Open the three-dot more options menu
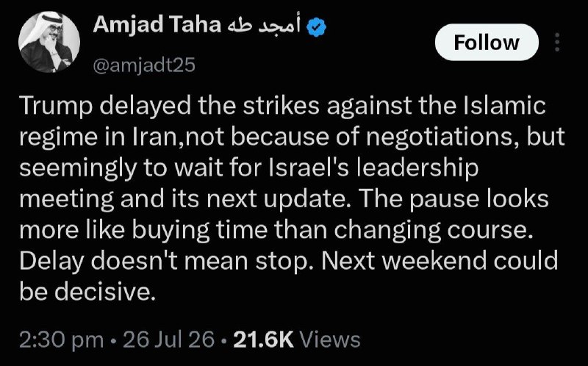This screenshot has width=588, height=366. tap(557, 42)
